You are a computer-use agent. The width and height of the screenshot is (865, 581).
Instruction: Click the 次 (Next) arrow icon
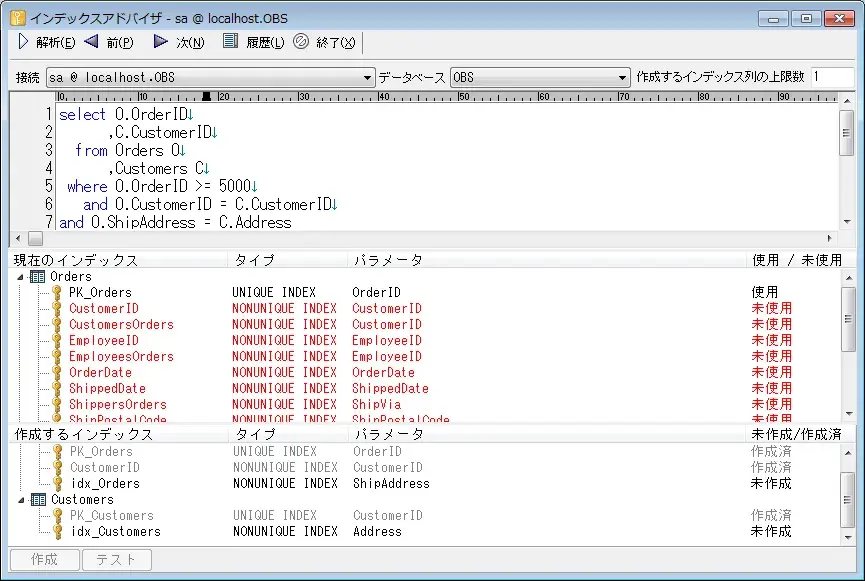pyautogui.click(x=161, y=42)
